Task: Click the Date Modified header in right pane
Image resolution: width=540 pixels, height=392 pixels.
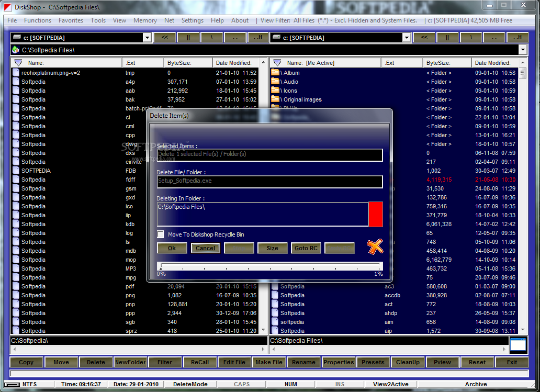Action: 494,63
